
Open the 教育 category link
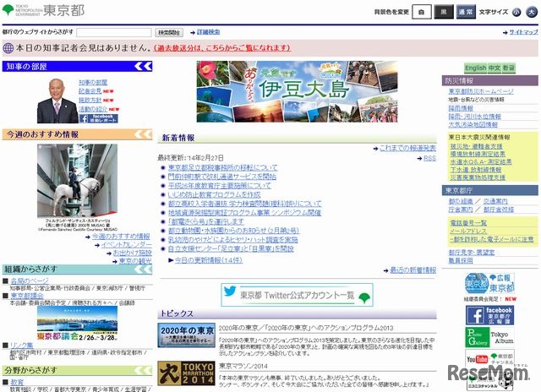(17, 382)
